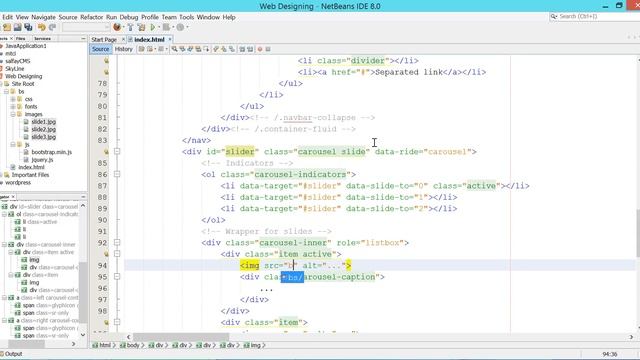Image resolution: width=640 pixels, height=360 pixels.
Task: Collapse the ol carousel-indicators navigator node
Action: (4, 214)
